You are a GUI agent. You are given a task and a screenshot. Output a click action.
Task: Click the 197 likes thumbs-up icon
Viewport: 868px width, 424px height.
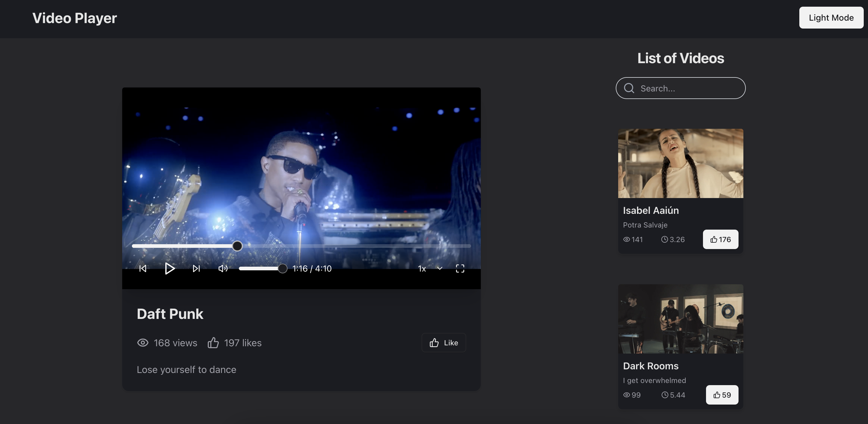pyautogui.click(x=213, y=343)
